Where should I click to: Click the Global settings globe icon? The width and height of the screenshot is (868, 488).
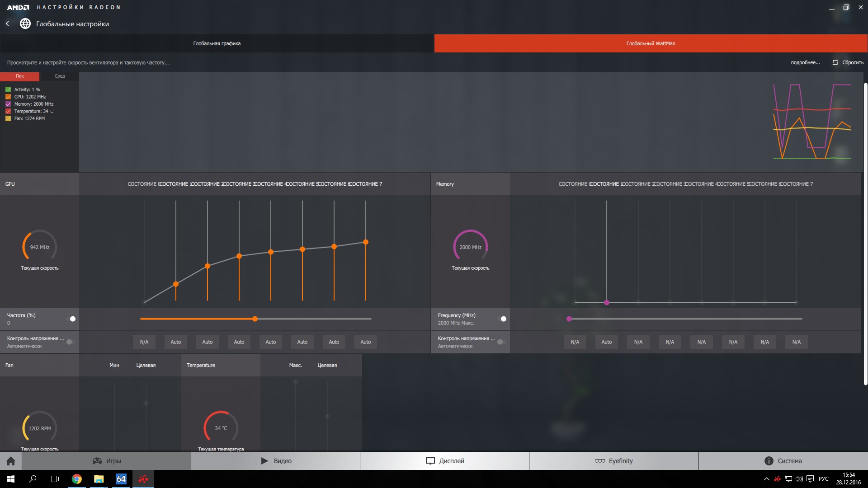pos(25,23)
